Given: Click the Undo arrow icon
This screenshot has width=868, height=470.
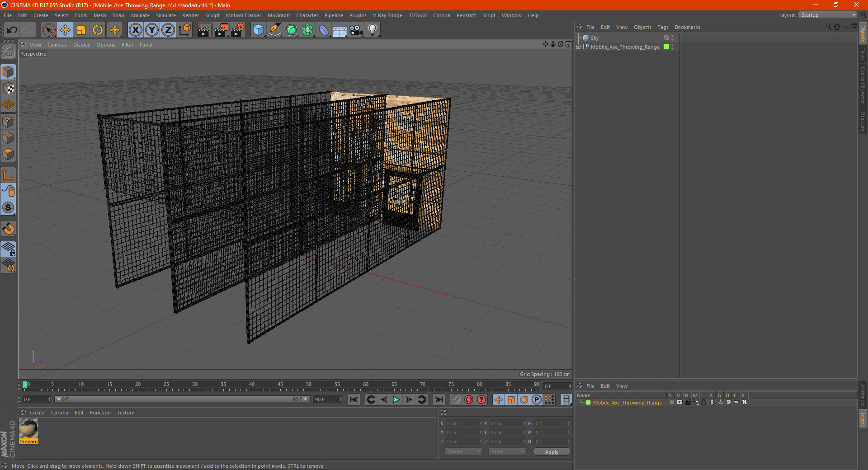Looking at the screenshot, I should tap(12, 30).
